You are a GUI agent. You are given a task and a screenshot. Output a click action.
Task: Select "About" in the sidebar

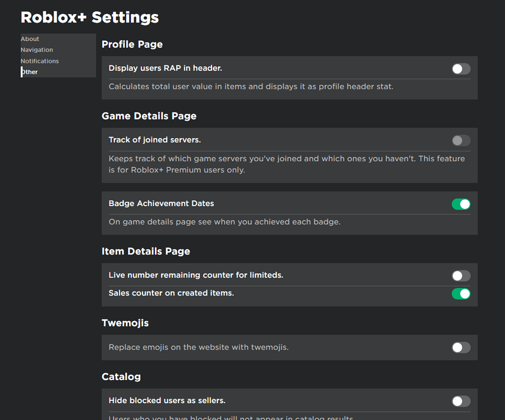[30, 39]
